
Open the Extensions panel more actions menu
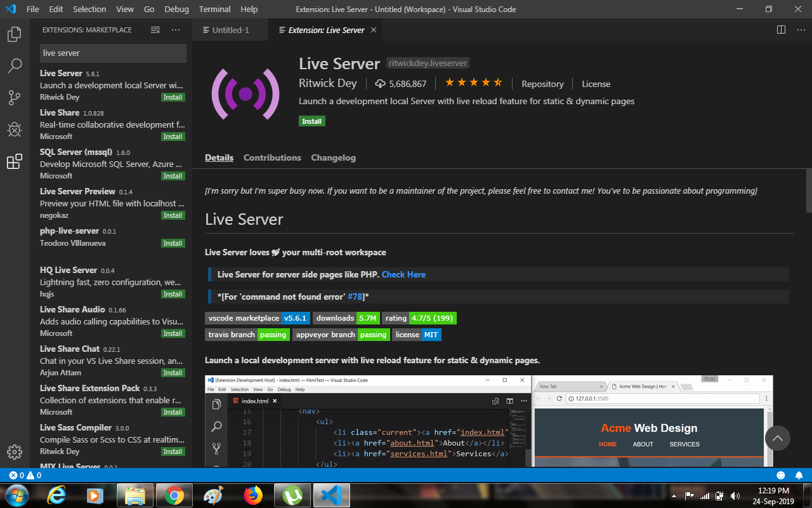176,30
